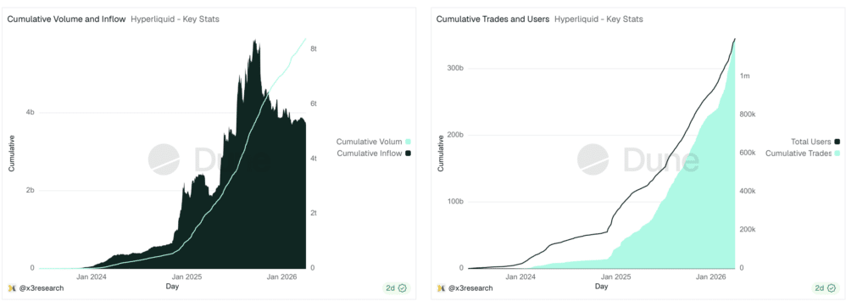Click the 2d refresh status badge on left chart
Screen dimensions: 868x307
(397, 288)
